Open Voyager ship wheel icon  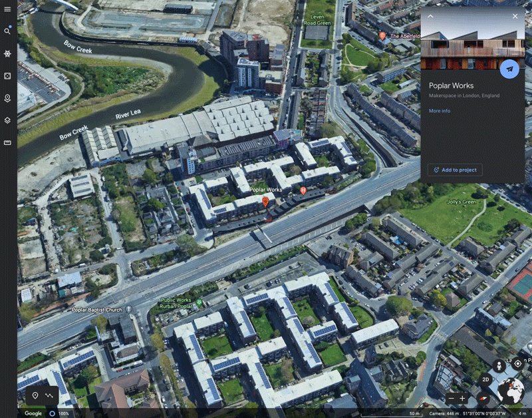pos(7,54)
